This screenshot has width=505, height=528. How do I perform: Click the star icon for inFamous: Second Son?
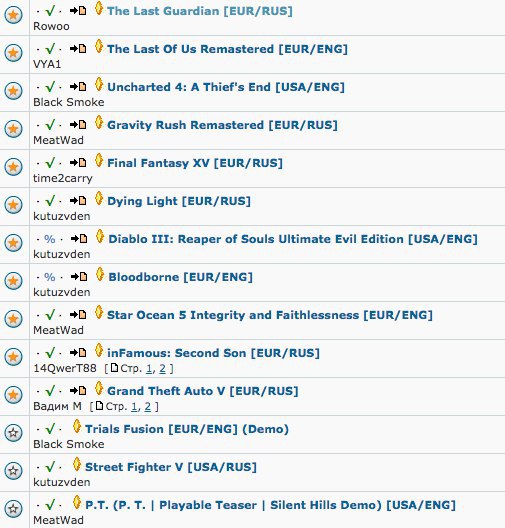(13, 357)
